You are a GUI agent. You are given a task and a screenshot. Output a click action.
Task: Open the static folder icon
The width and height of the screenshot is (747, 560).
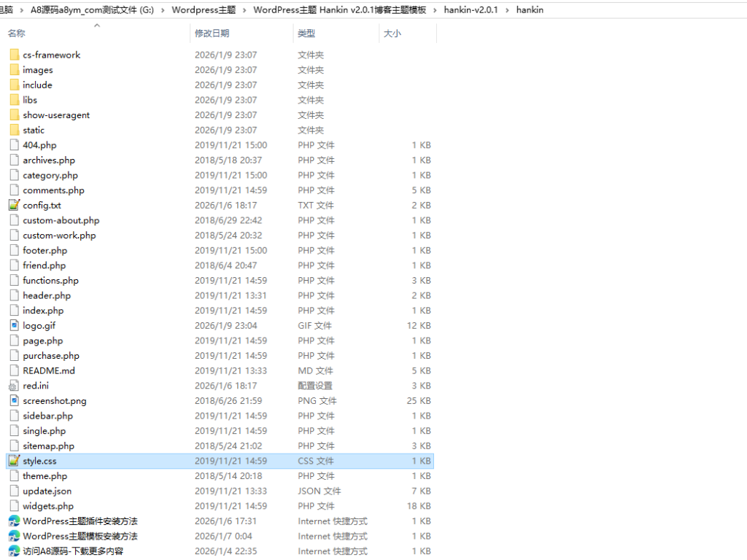[15, 130]
